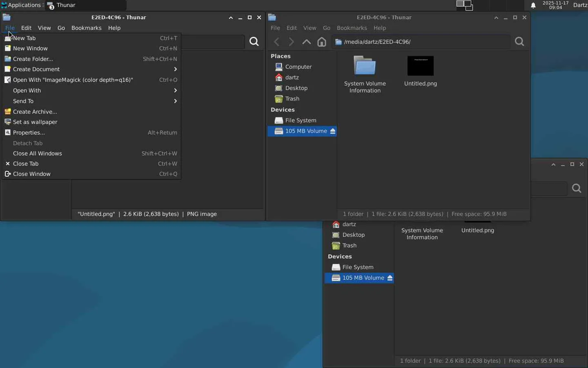
Task: Open dartz in the background window sidebar
Action: click(x=359, y=224)
